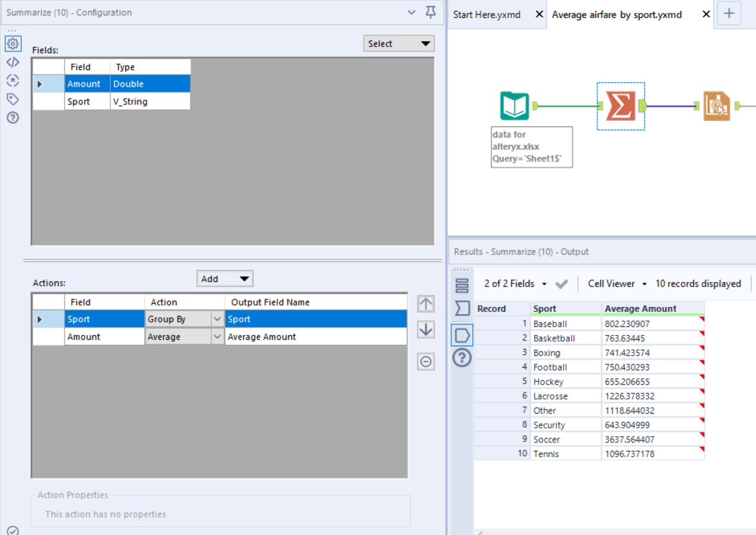This screenshot has width=756, height=535.
Task: Select the Browse tool on the canvas
Action: pos(716,105)
